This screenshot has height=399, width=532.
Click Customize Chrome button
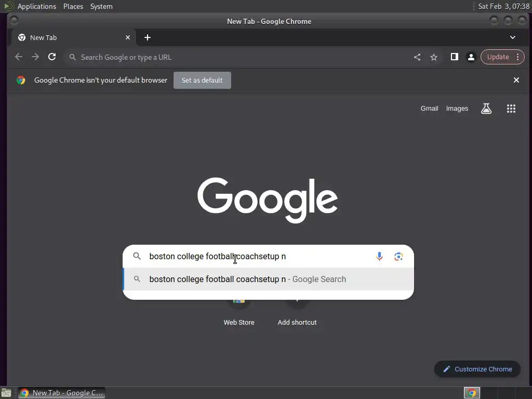click(x=477, y=369)
